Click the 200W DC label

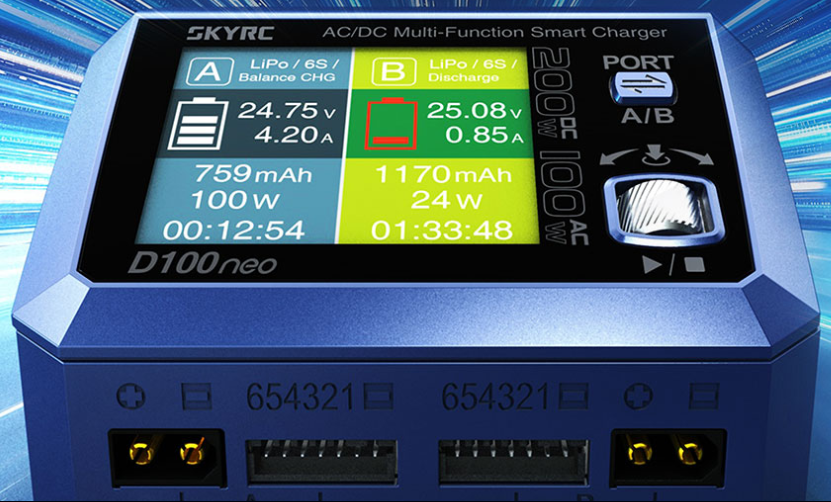coord(554,94)
